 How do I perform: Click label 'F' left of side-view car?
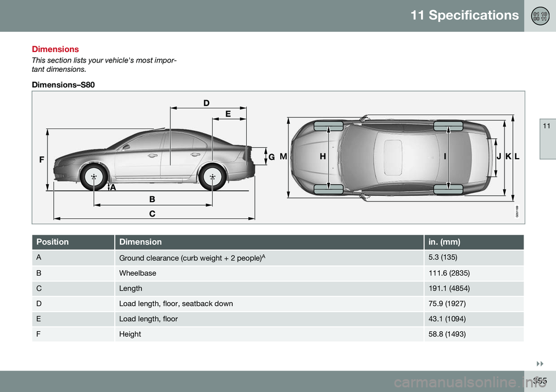(x=42, y=160)
